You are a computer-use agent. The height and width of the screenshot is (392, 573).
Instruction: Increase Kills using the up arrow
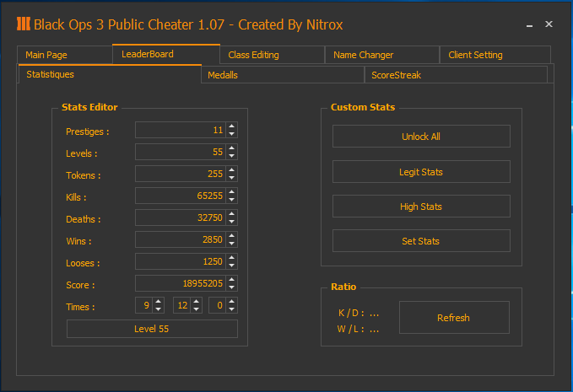click(x=232, y=192)
